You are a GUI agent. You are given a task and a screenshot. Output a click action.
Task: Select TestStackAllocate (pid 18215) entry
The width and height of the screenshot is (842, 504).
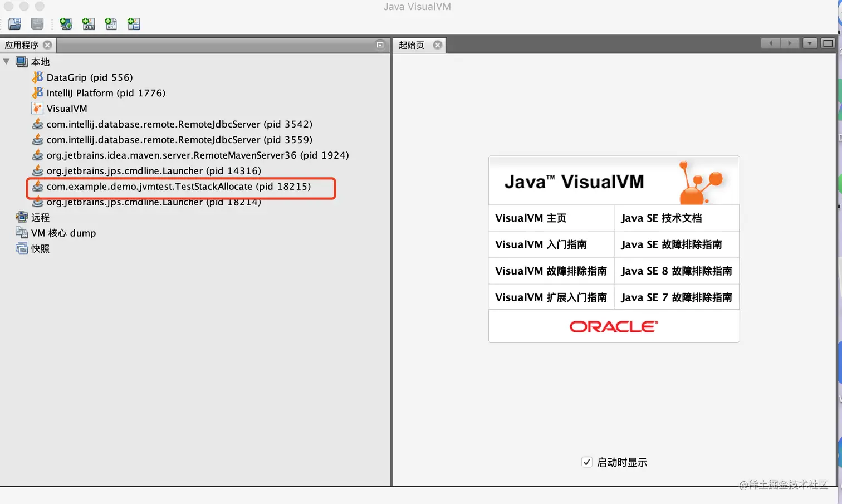point(179,187)
